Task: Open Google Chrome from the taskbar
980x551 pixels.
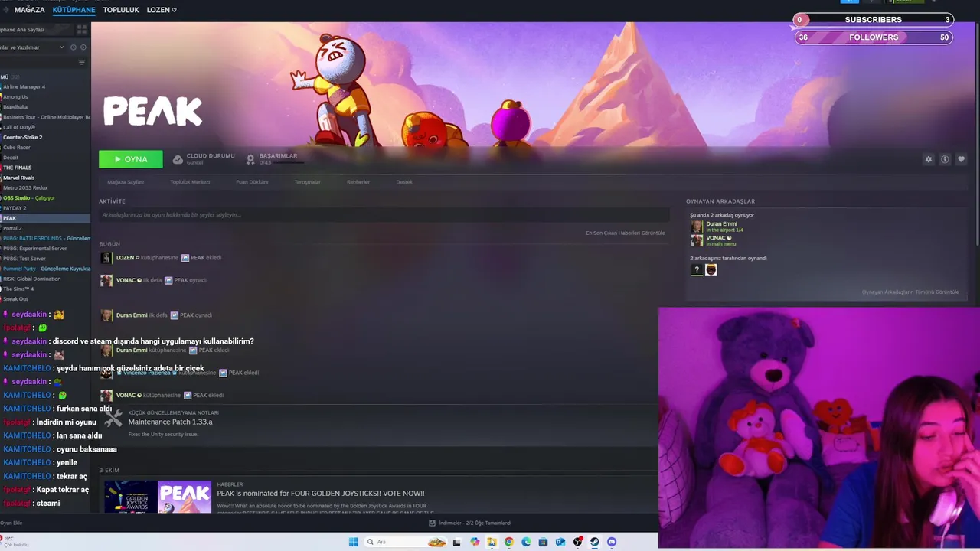Action: click(508, 542)
